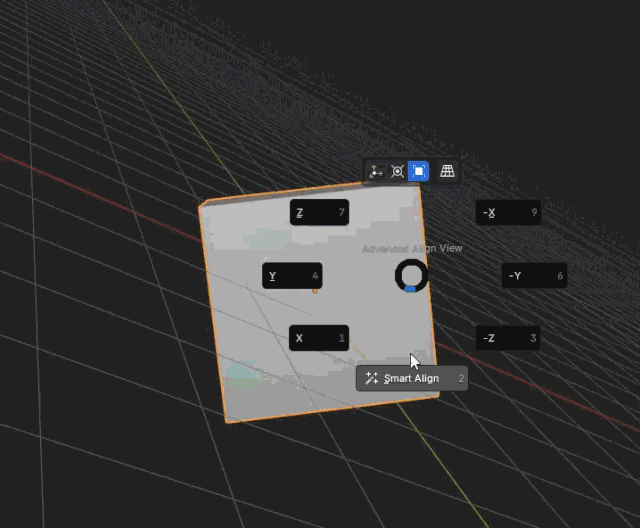Click the Smart Align button
Screen dimensions: 640x528
(412, 378)
